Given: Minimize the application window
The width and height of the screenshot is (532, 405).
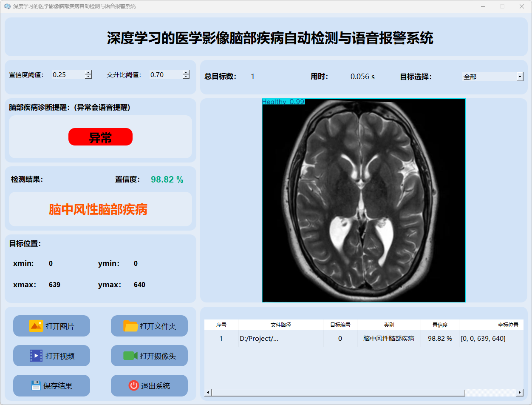Looking at the screenshot, I should click(483, 6).
